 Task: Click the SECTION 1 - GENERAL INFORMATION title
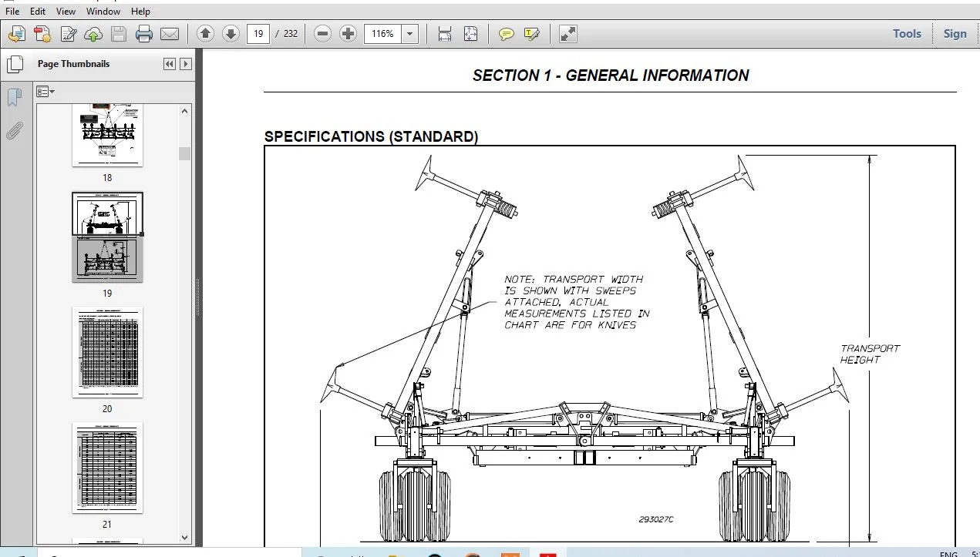[611, 75]
